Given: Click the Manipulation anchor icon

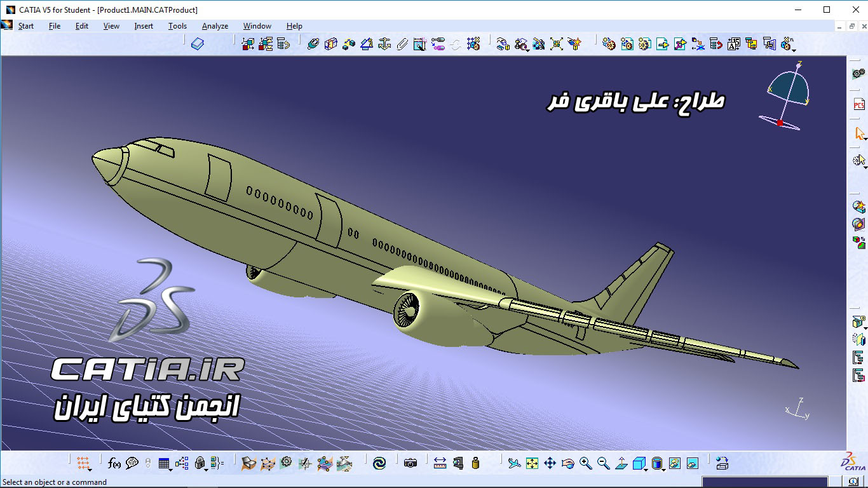Looking at the screenshot, I should 384,44.
